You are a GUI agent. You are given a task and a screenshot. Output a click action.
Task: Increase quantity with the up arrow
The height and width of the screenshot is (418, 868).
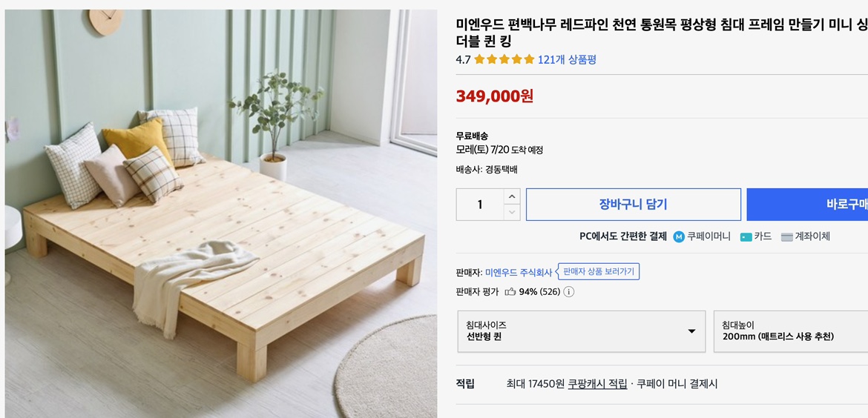512,196
